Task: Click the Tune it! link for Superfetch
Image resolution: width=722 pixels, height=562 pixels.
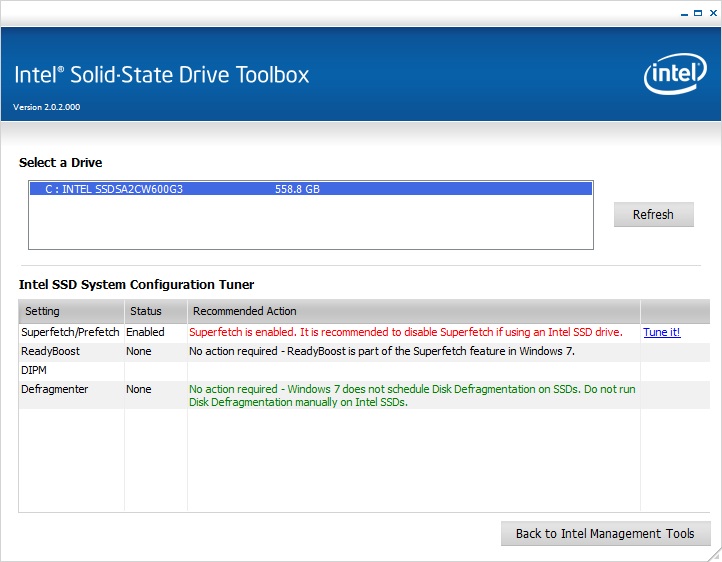Action: (x=662, y=332)
